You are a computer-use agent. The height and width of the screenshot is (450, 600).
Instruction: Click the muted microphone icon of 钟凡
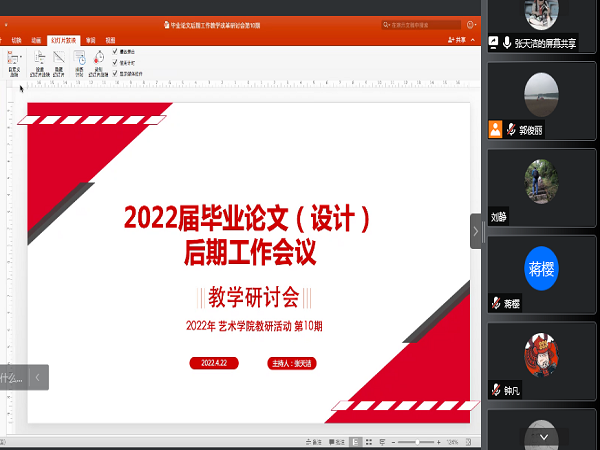tap(496, 390)
